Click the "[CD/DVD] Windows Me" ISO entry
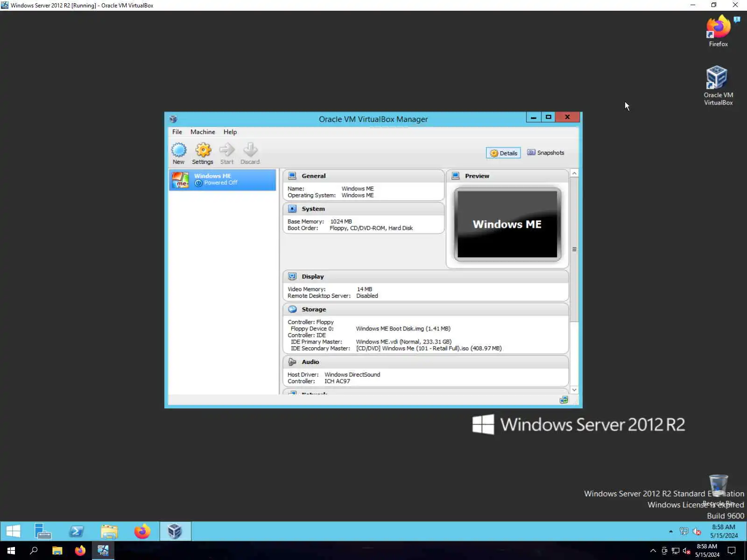The image size is (747, 560). coord(429,348)
